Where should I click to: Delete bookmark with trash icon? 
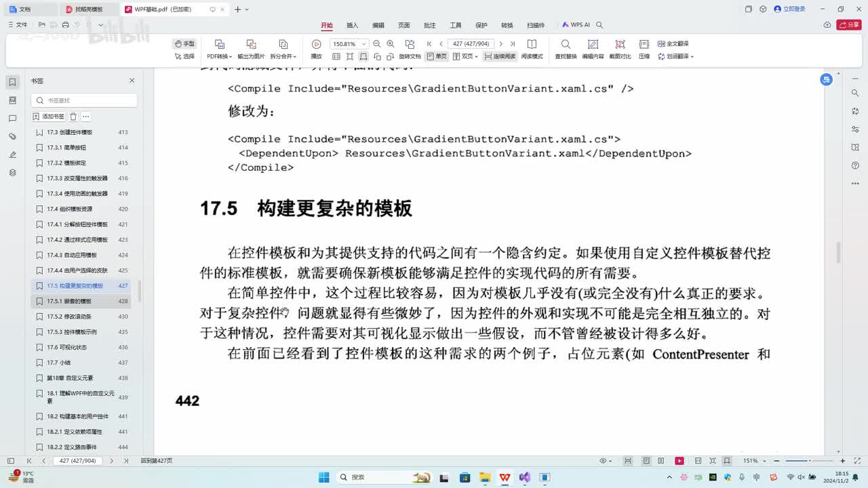[x=73, y=117]
